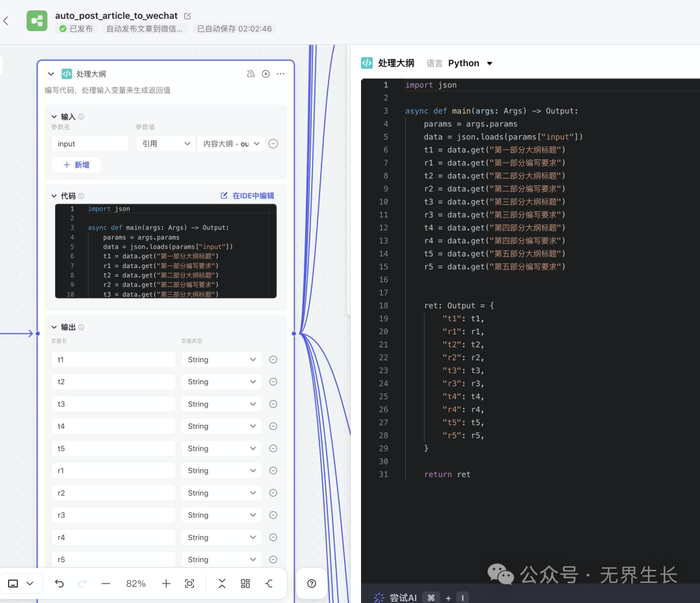Delete output variable r1

(274, 470)
